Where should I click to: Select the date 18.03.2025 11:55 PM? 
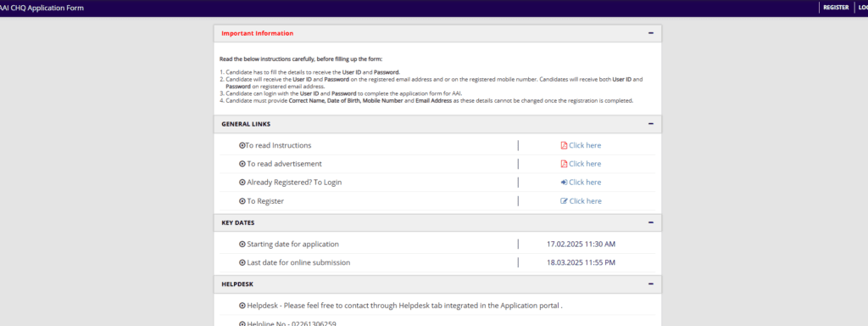click(x=581, y=262)
